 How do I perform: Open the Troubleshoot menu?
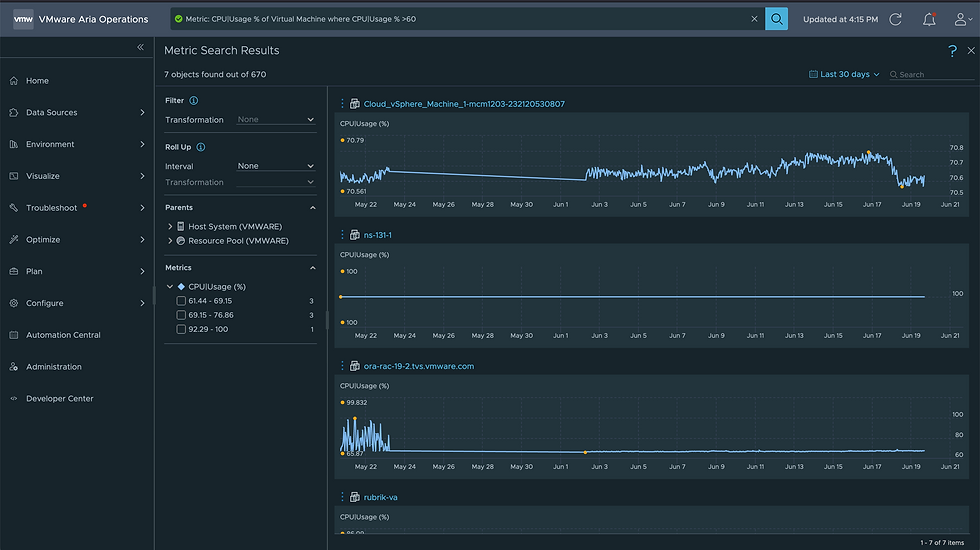(52, 208)
